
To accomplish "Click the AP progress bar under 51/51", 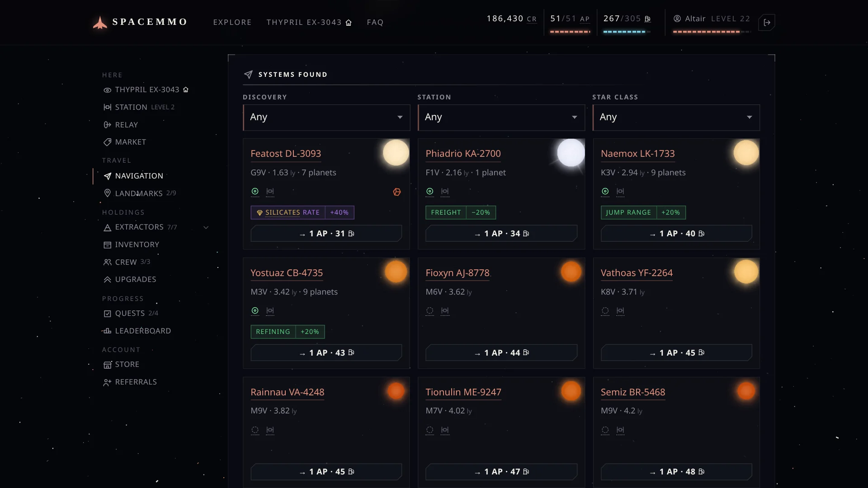I will [570, 32].
